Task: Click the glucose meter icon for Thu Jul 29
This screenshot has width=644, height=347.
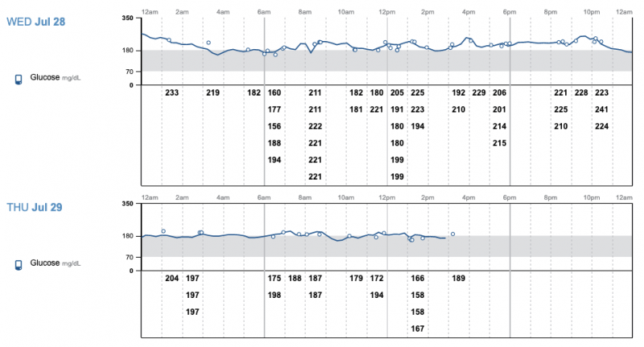Action: [x=19, y=264]
